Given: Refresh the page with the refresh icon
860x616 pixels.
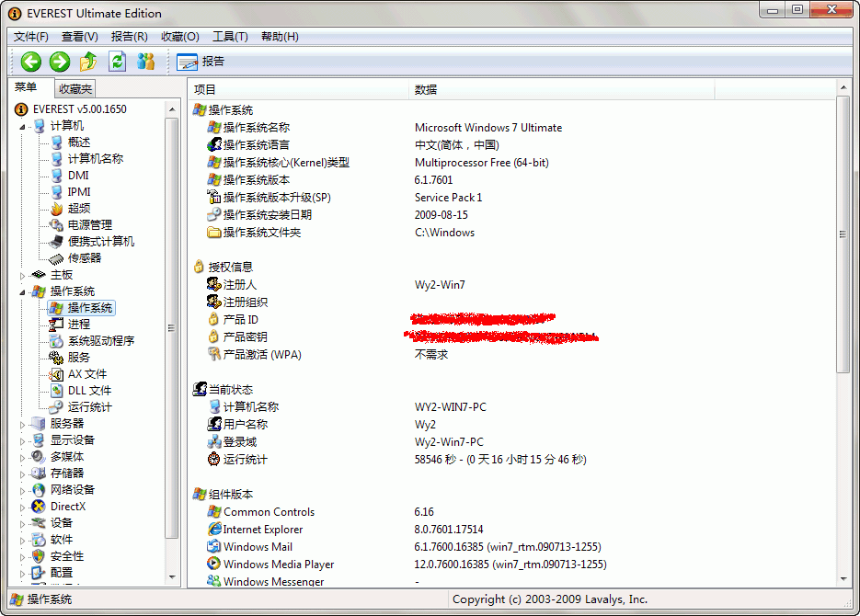Looking at the screenshot, I should [x=117, y=62].
